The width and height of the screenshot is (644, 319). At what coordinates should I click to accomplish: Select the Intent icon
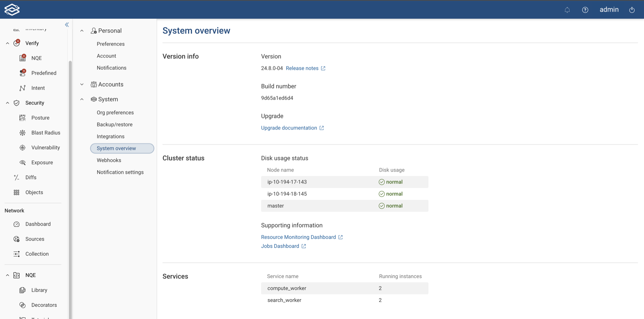click(x=22, y=88)
